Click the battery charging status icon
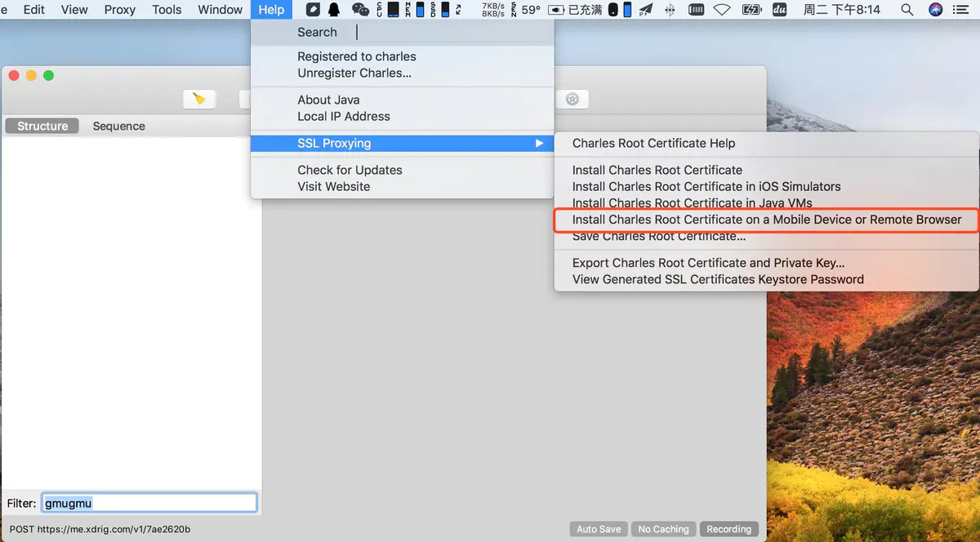 [751, 10]
